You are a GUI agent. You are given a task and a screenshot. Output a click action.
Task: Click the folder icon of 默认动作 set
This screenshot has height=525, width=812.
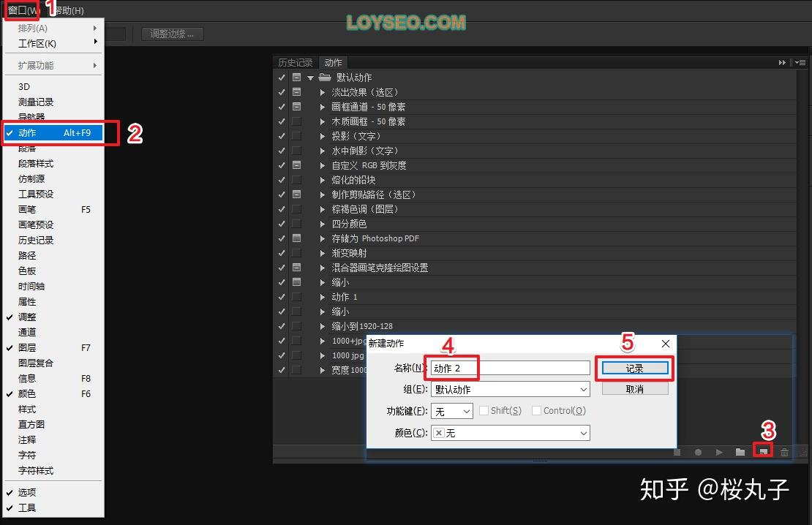325,78
